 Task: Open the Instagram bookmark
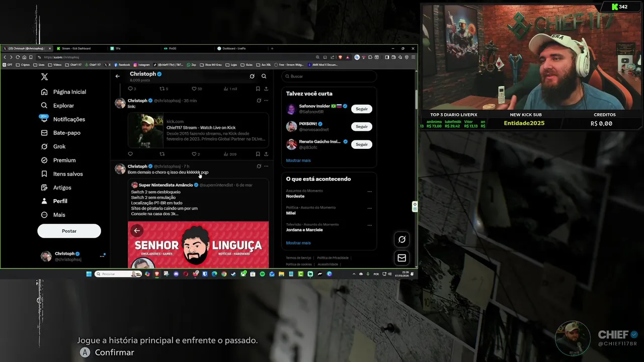pyautogui.click(x=142, y=65)
